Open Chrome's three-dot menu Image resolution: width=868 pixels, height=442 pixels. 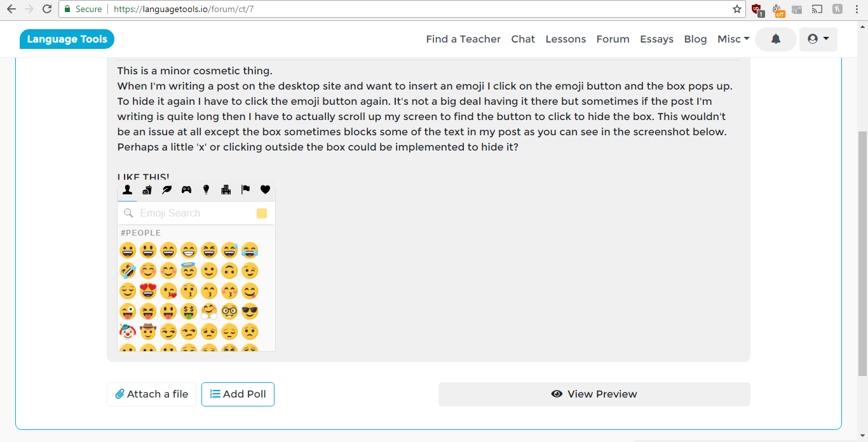(857, 10)
